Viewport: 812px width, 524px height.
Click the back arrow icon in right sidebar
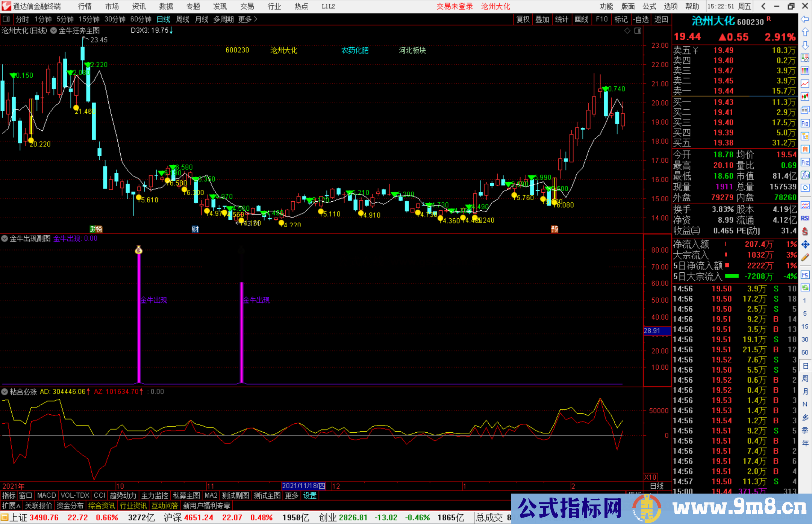click(x=805, y=19)
